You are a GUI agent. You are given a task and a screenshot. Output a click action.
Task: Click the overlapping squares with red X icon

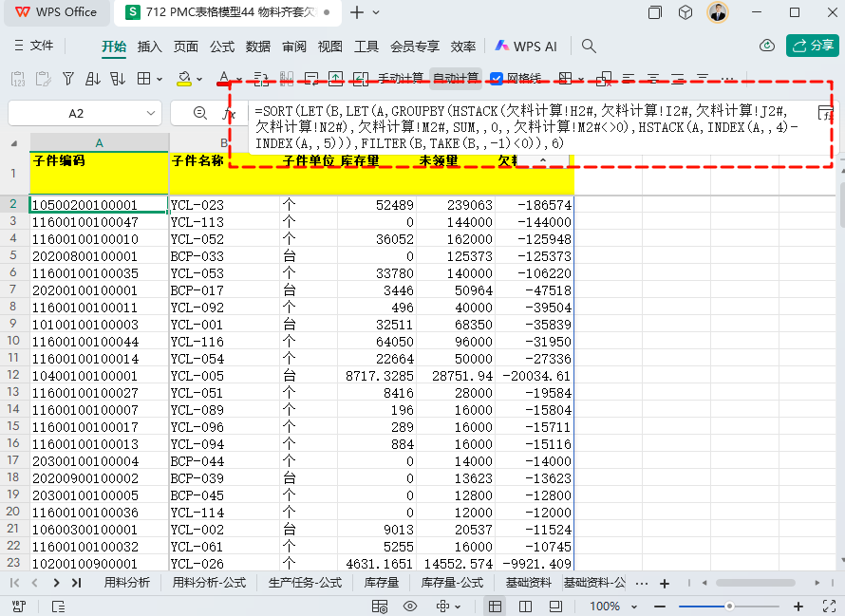604,79
